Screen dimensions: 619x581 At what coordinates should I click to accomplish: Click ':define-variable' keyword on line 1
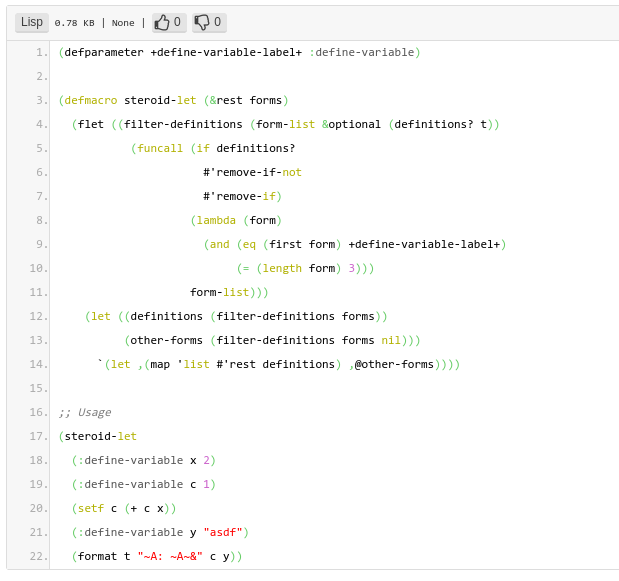coord(362,52)
